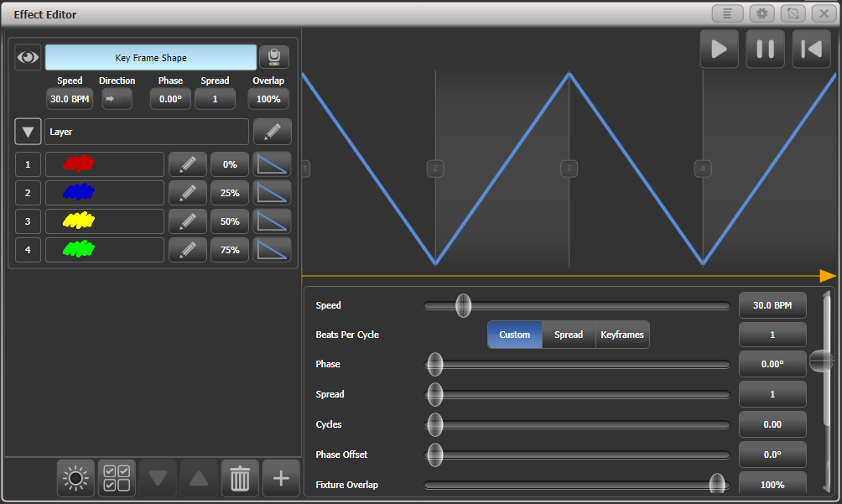This screenshot has height=504, width=842.
Task: Click the pencil icon next to the Layer row
Action: [274, 131]
